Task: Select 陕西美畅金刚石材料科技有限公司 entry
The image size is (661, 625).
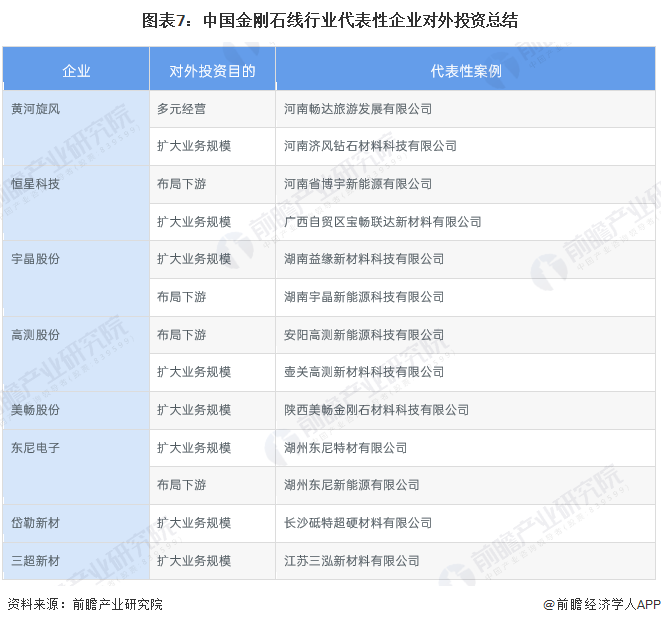Action: coord(376,410)
